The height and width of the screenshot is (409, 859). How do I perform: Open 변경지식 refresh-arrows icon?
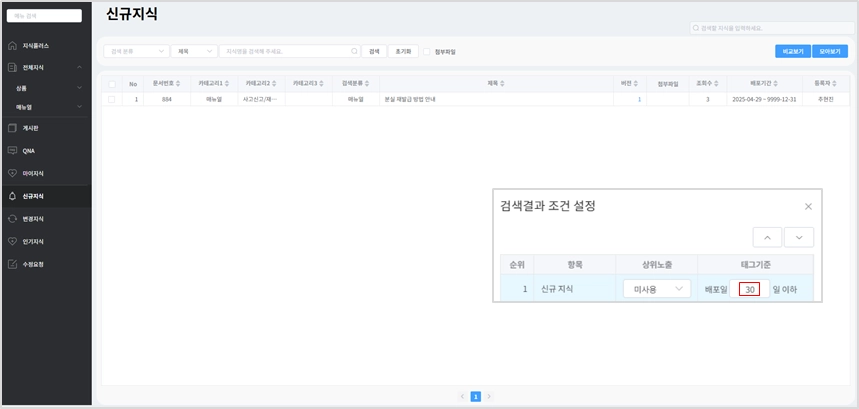[13, 218]
